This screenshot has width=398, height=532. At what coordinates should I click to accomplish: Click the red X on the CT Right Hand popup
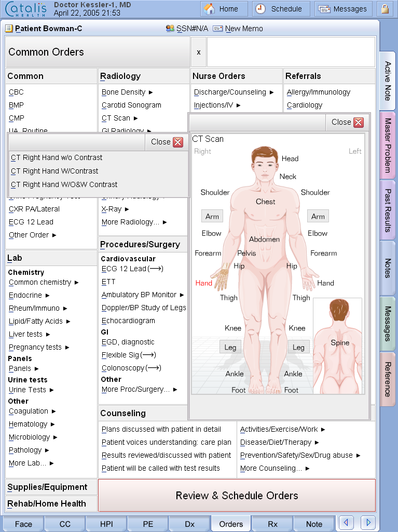point(177,142)
